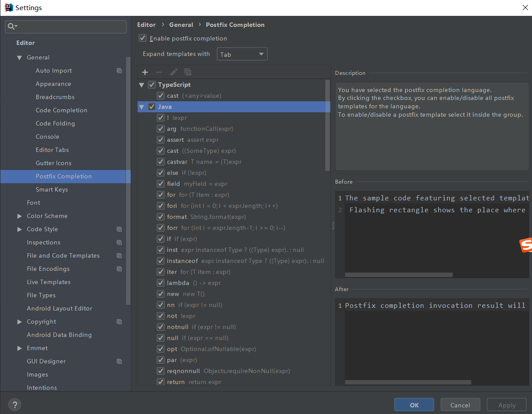The height and width of the screenshot is (414, 532).
Task: Expand the Color Scheme tree node
Action: [19, 216]
